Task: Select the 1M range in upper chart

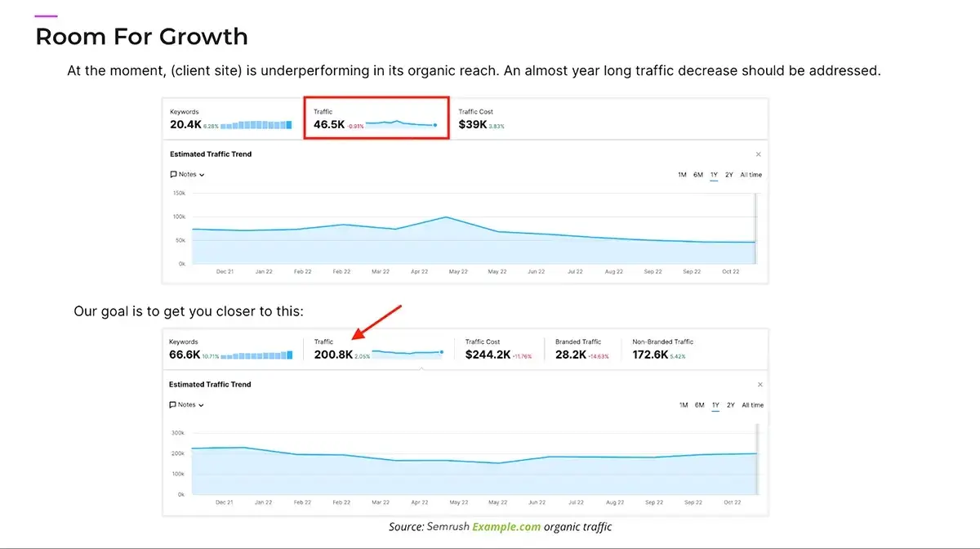Action: click(x=682, y=175)
